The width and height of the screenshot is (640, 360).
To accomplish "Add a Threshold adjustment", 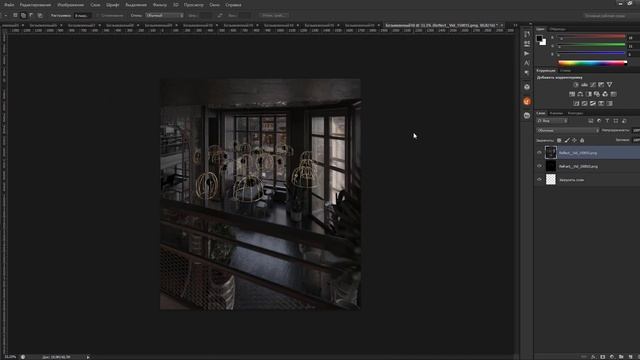I will (x=593, y=103).
